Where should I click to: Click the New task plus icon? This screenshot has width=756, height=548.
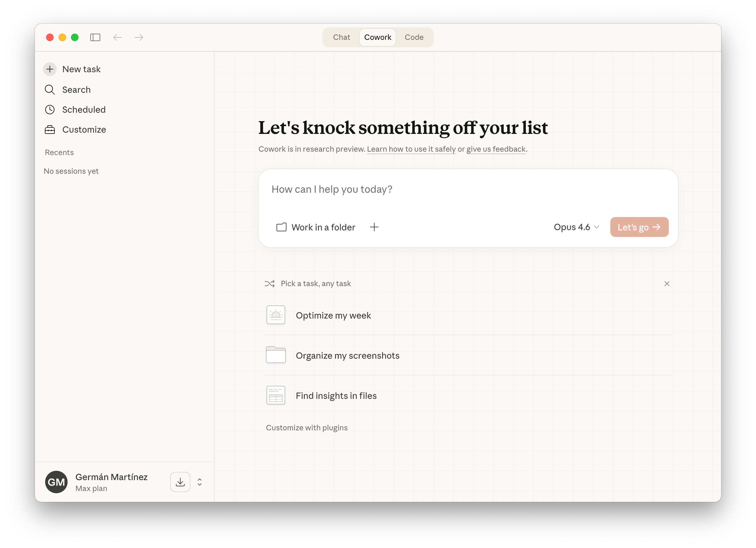pos(50,69)
